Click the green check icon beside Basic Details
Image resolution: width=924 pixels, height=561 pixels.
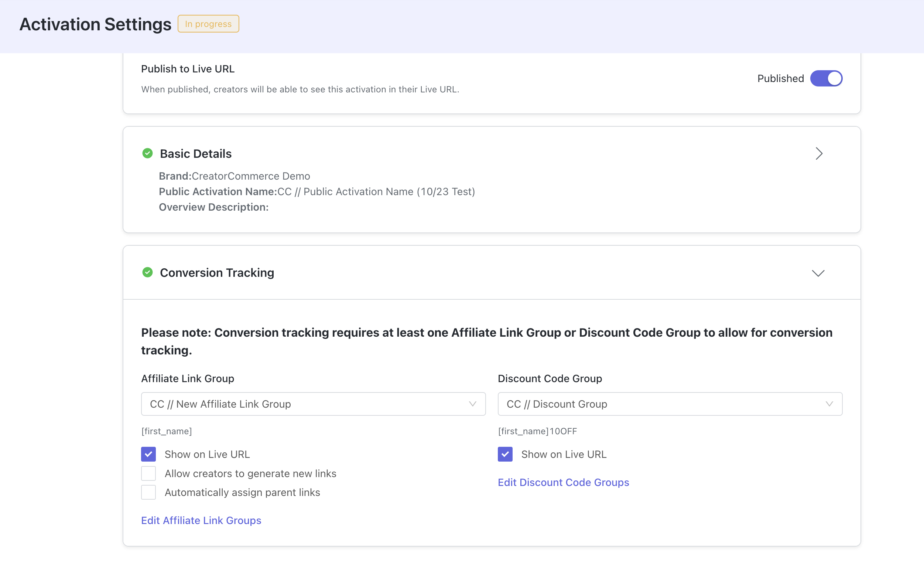pyautogui.click(x=147, y=153)
